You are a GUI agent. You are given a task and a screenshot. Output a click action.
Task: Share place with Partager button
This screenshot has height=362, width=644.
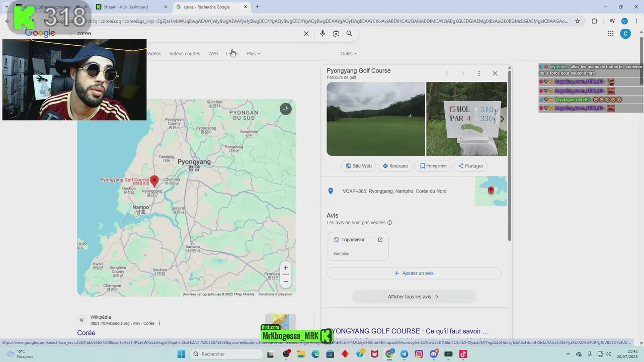pyautogui.click(x=470, y=166)
